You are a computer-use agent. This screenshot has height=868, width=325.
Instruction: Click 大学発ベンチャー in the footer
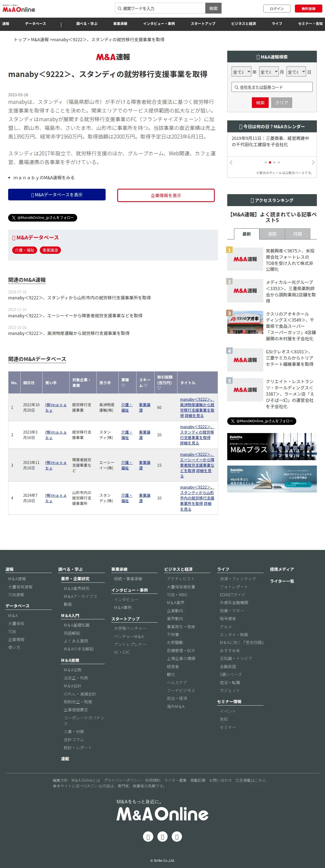130,628
